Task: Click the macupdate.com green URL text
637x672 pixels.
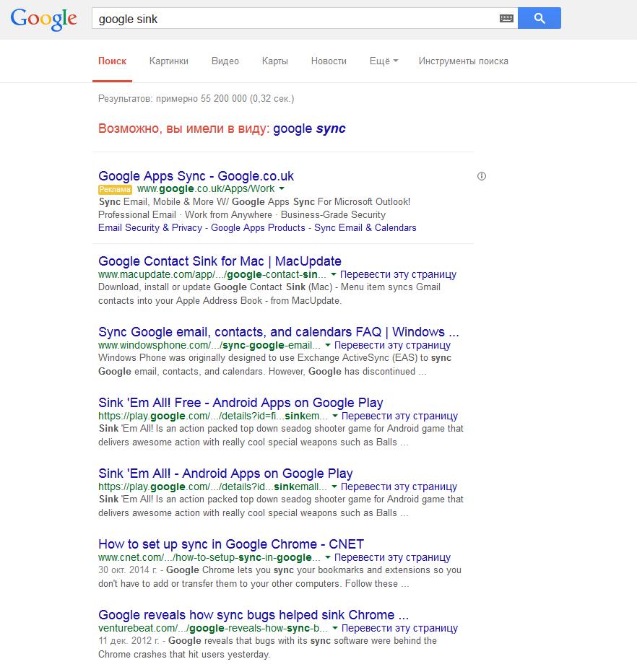Action: pos(212,274)
